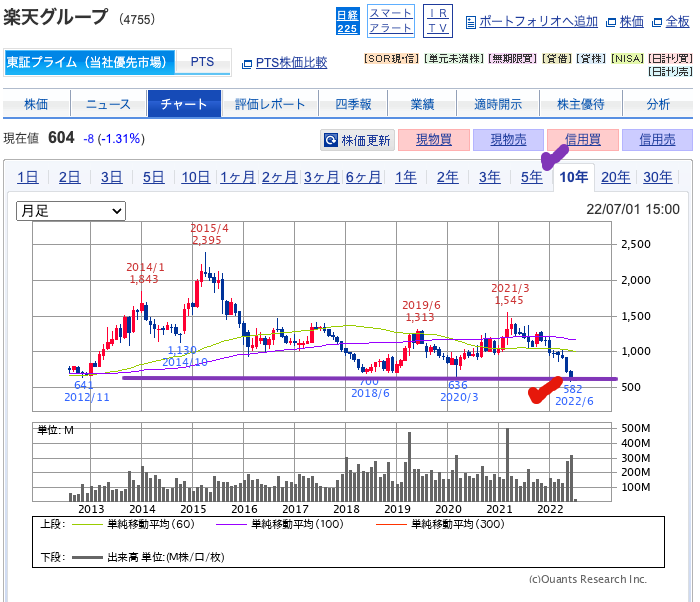Click the 単純移動平均(60) legend entry
700x602 pixels.
pos(133,524)
